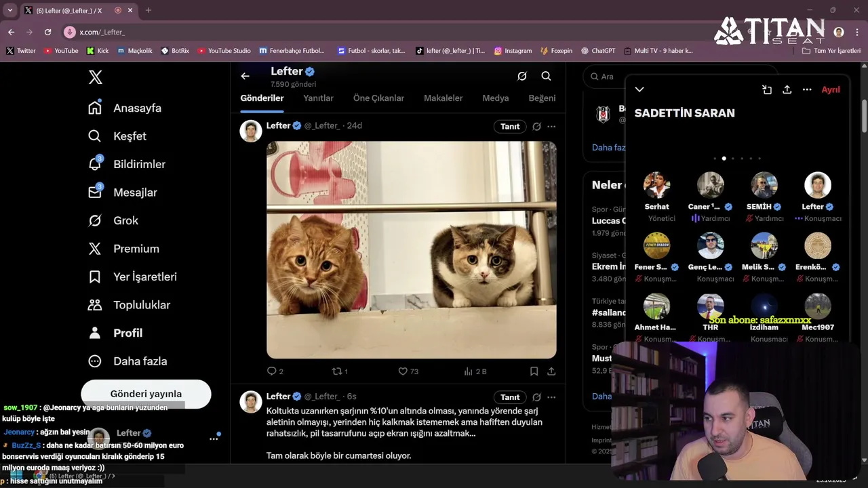Reply to cat photo post

(275, 371)
